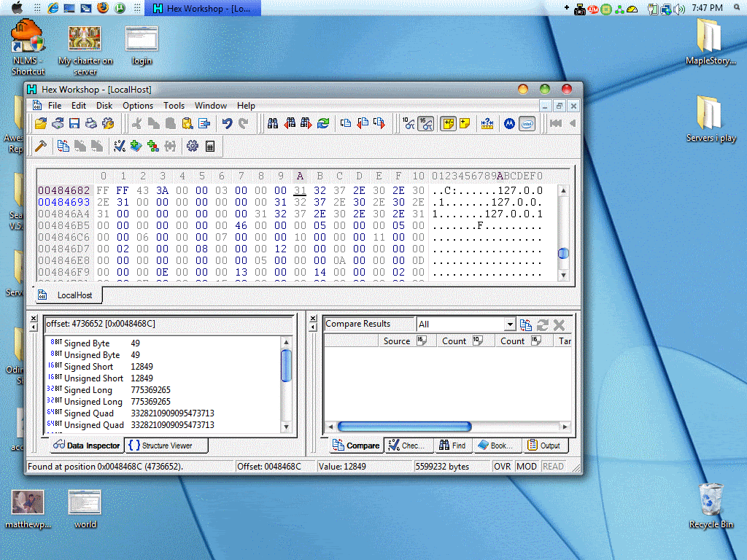Open the Edit menu
Image resolution: width=747 pixels, height=560 pixels.
79,106
